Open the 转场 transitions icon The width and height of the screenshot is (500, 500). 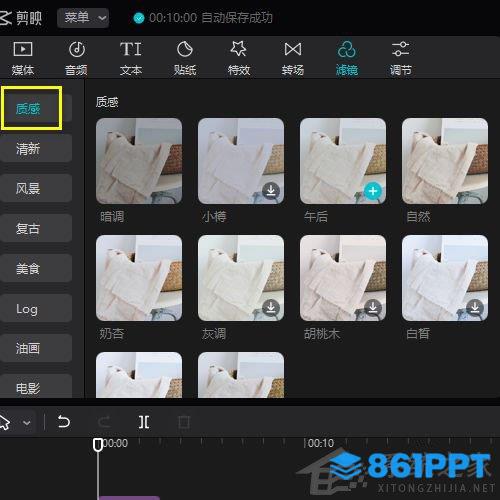(x=293, y=49)
